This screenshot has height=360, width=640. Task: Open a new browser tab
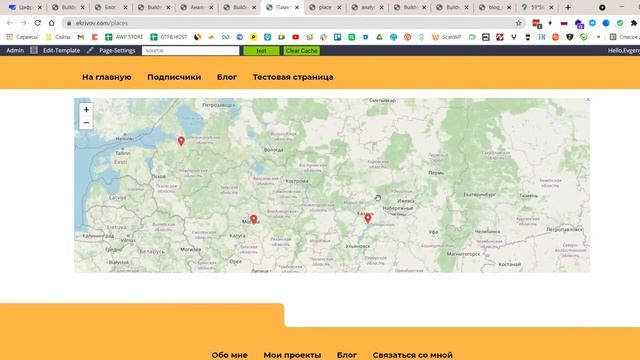click(568, 7)
